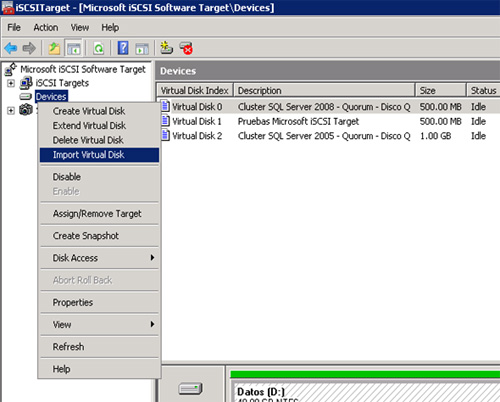The width and height of the screenshot is (500, 402).
Task: Click the Virtual Disk 2 document icon
Action: (165, 135)
